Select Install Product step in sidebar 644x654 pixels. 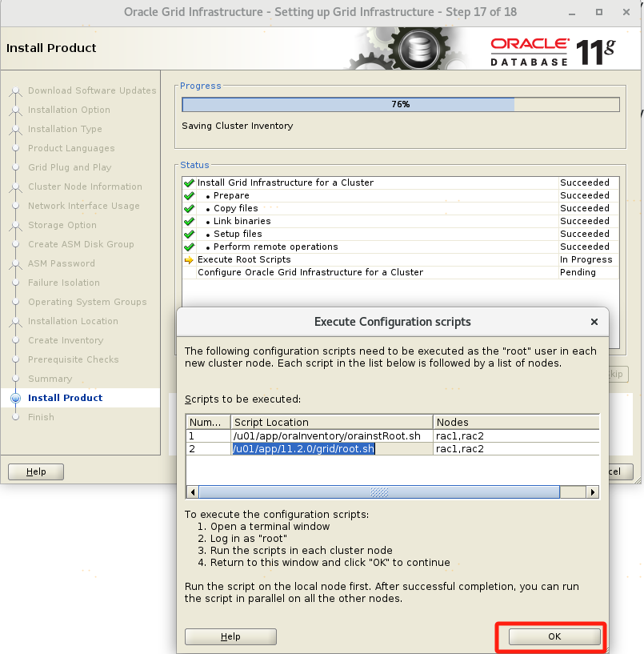pyautogui.click(x=65, y=398)
